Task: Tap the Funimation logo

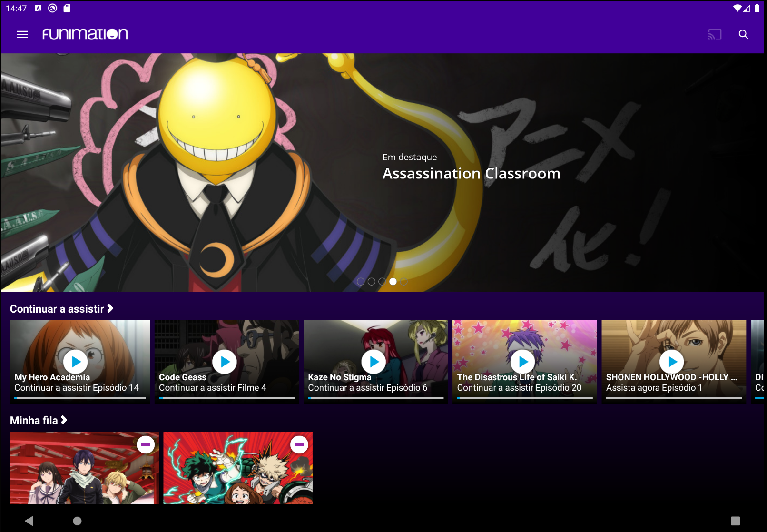Action: [x=85, y=34]
